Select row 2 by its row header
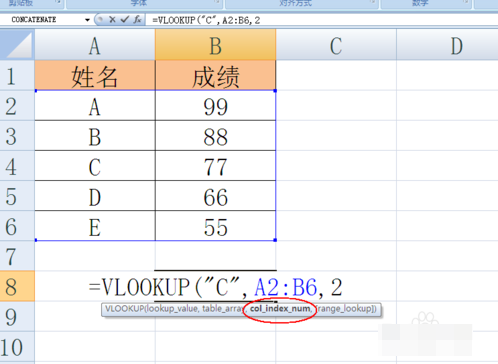The width and height of the screenshot is (498, 364). (17, 105)
